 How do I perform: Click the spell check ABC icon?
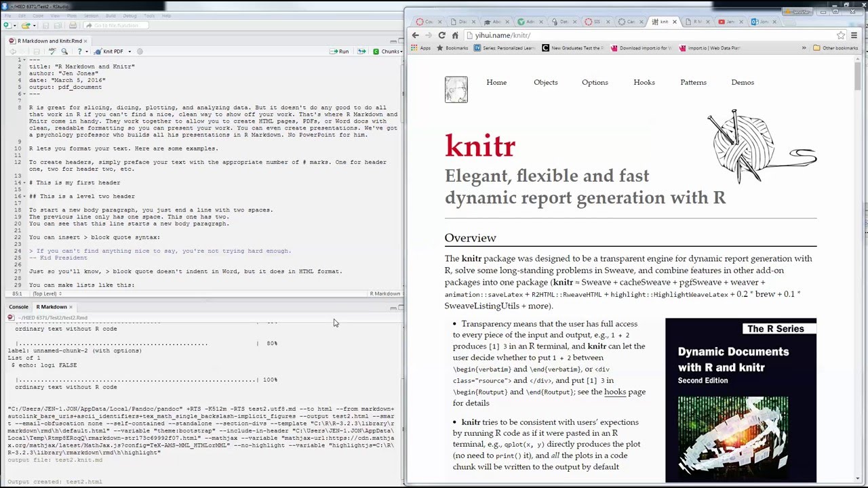tap(52, 52)
